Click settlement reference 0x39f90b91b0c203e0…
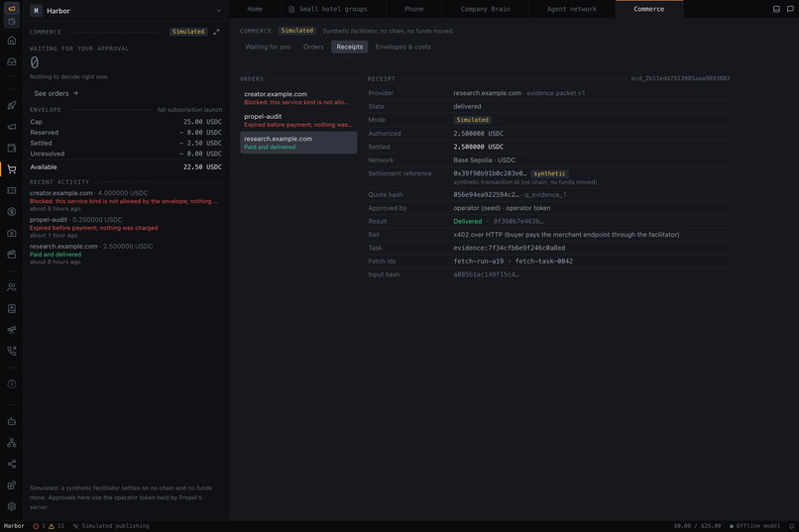 pyautogui.click(x=490, y=173)
